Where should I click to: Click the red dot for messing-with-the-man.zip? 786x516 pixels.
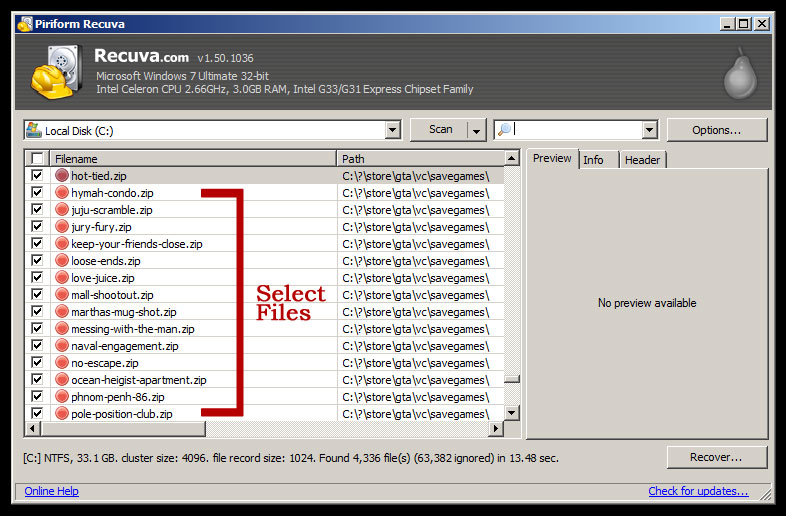62,328
